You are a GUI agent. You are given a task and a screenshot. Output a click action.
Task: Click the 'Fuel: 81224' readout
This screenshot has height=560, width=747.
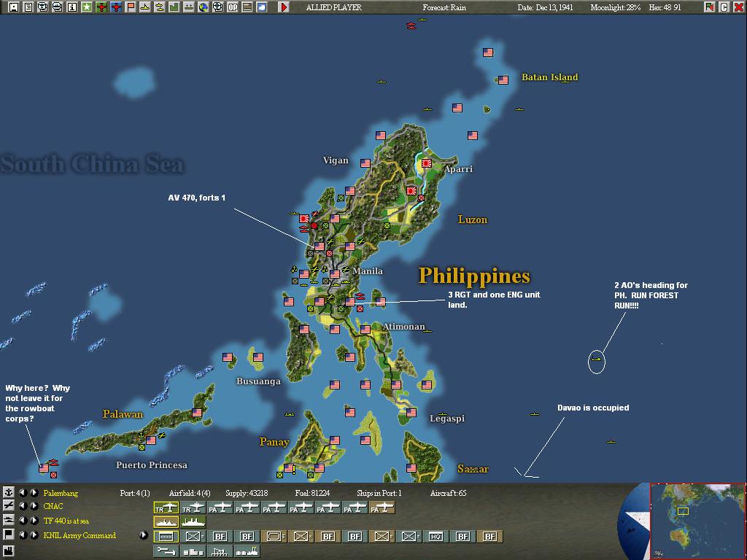point(312,493)
